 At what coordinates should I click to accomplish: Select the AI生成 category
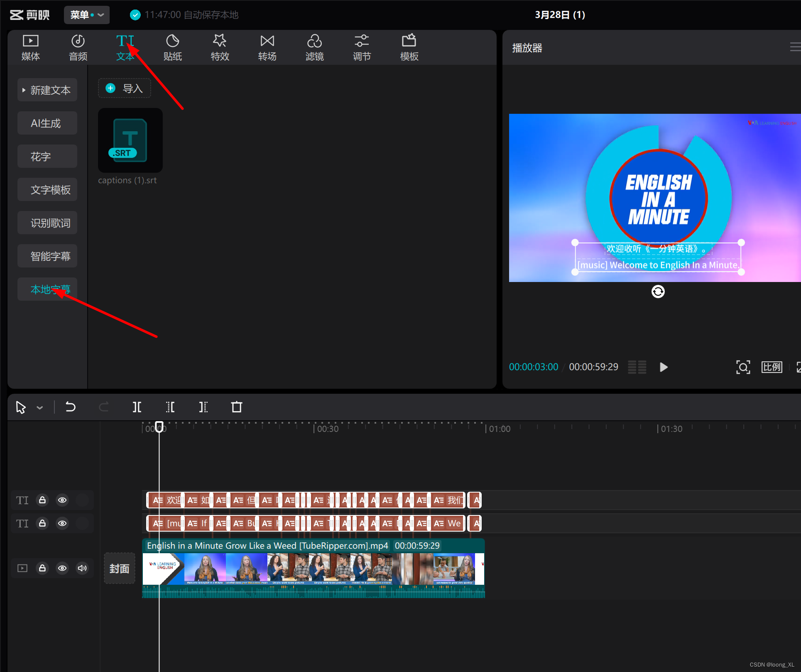tap(47, 123)
